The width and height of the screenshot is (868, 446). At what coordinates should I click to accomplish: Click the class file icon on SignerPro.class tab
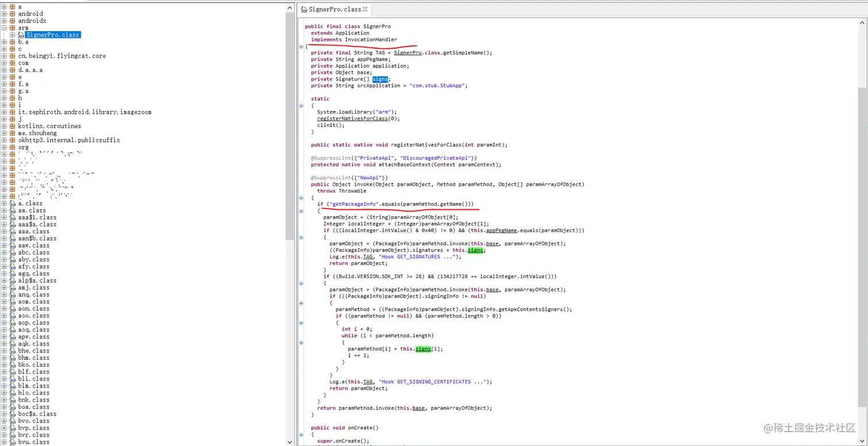pos(304,10)
